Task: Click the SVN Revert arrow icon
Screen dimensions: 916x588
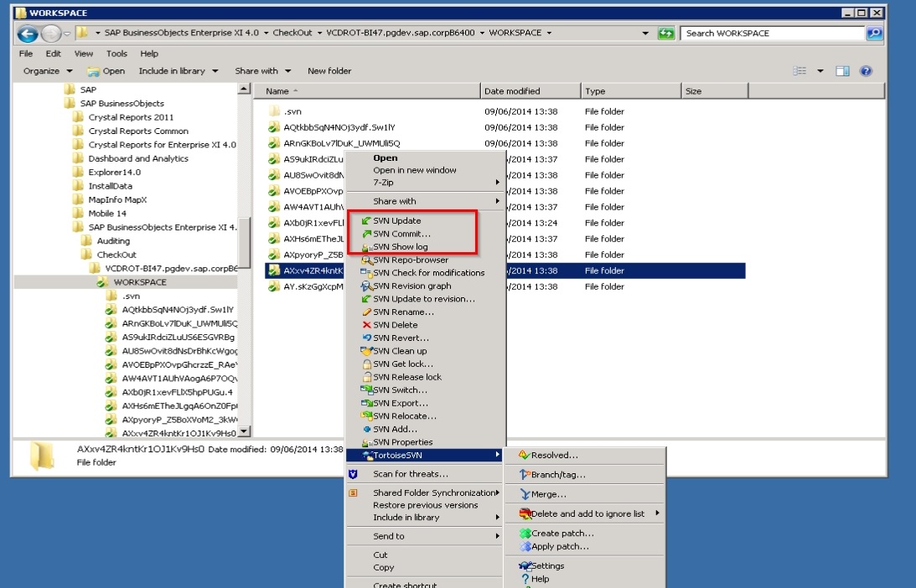Action: tap(366, 338)
